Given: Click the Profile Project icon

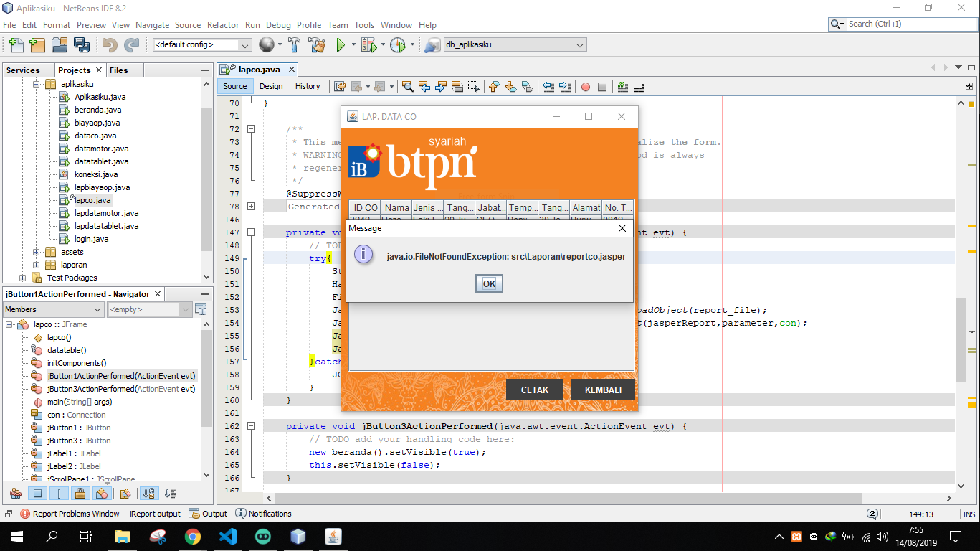Looking at the screenshot, I should coord(398,44).
